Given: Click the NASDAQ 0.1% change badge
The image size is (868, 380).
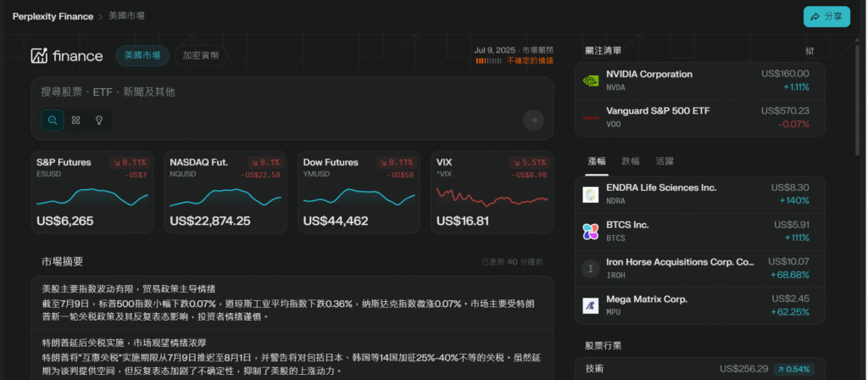Looking at the screenshot, I should click(265, 163).
